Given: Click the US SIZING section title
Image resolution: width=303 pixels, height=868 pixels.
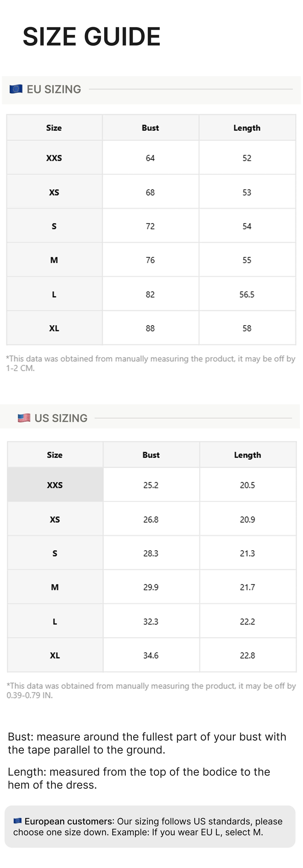Looking at the screenshot, I should 61,418.
